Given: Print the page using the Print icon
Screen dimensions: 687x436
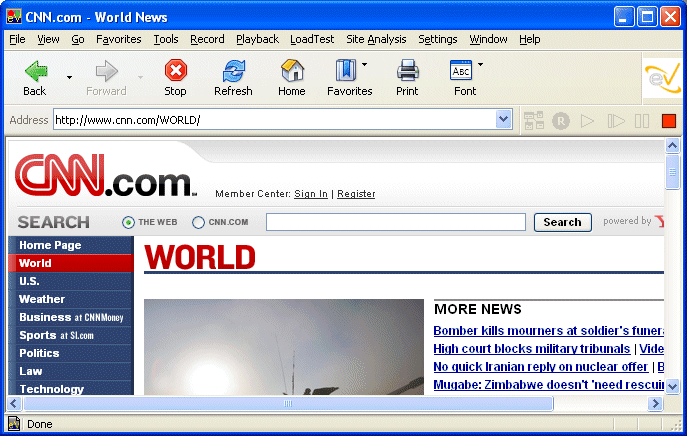Looking at the screenshot, I should pos(407,71).
